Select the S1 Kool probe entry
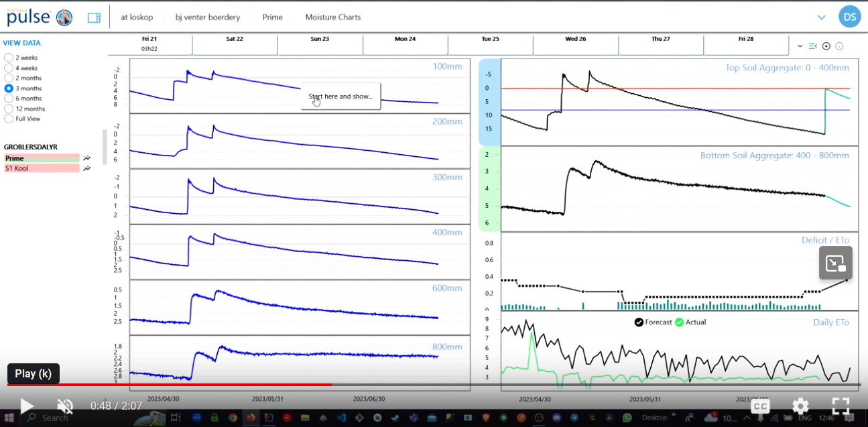 pyautogui.click(x=42, y=168)
